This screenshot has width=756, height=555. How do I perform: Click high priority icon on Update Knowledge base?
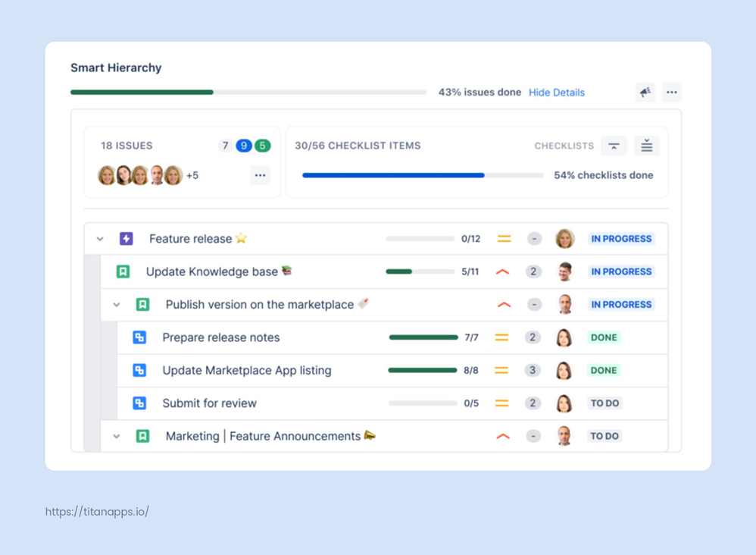pos(502,271)
